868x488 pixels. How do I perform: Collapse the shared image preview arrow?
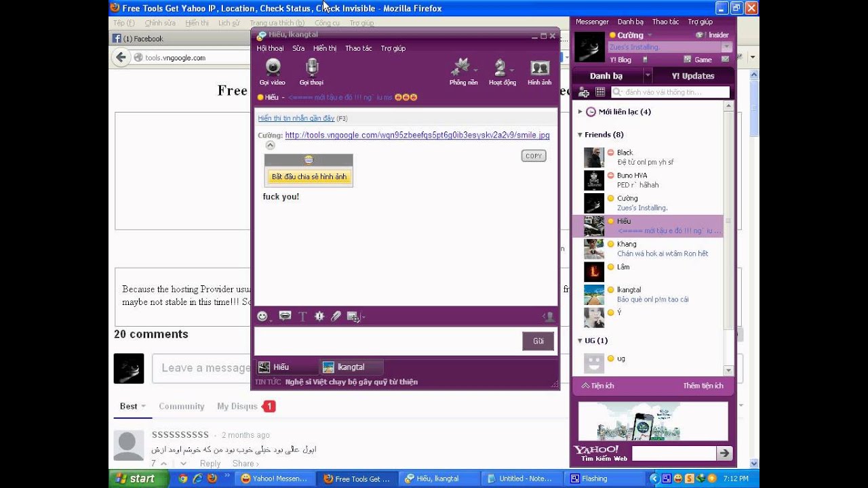click(270, 145)
